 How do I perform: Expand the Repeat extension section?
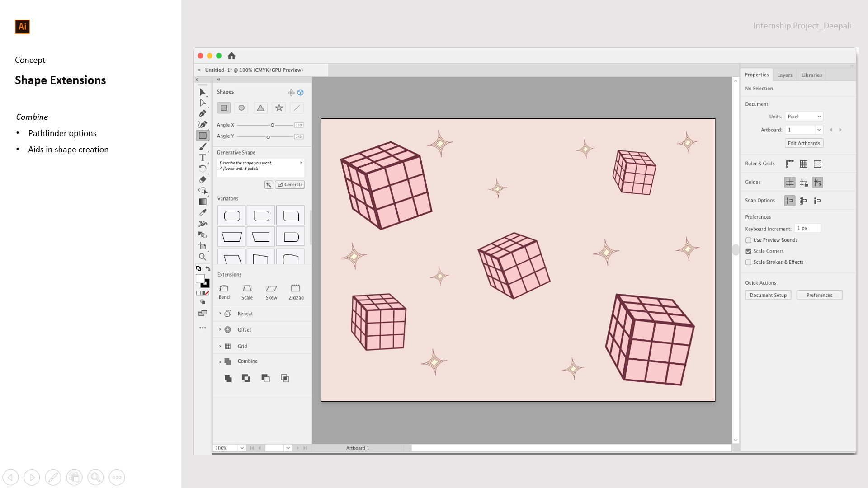coord(220,314)
